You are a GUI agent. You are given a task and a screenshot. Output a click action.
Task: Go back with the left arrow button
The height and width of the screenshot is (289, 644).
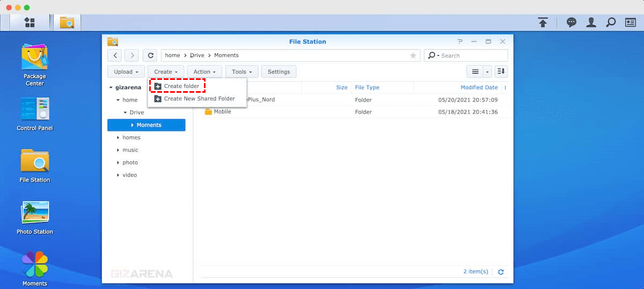click(114, 55)
